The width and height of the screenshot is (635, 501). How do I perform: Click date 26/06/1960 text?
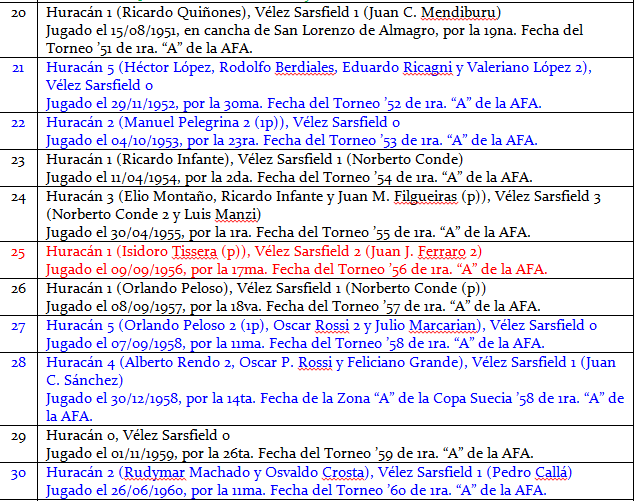pos(147,491)
